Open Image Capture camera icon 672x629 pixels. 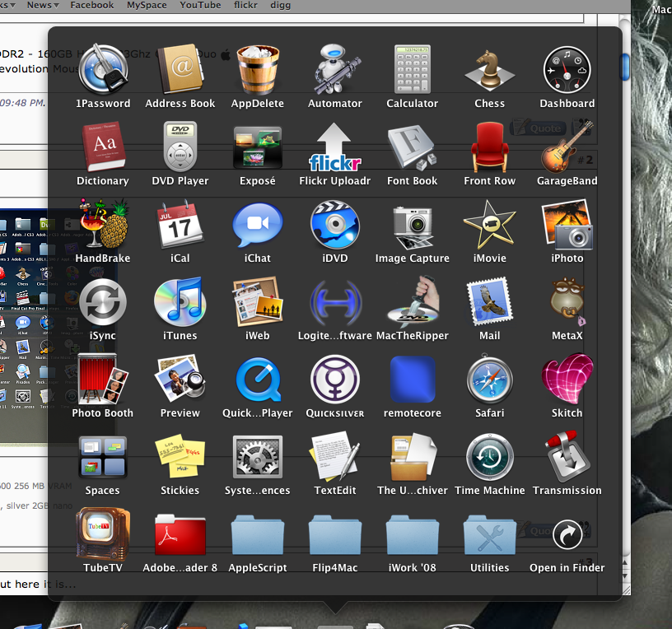(x=413, y=226)
